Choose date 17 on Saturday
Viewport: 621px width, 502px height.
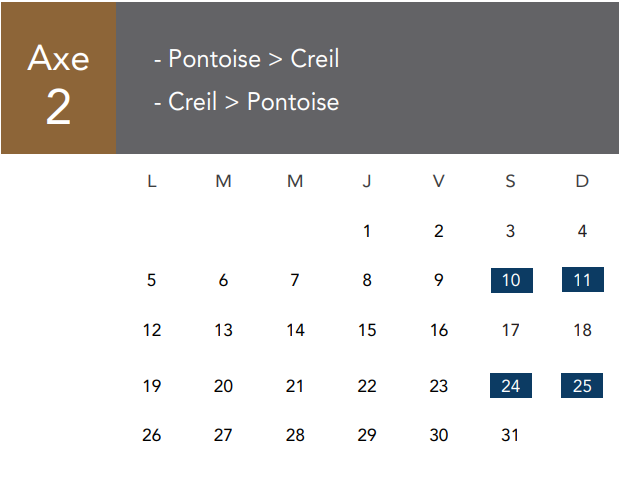(511, 330)
